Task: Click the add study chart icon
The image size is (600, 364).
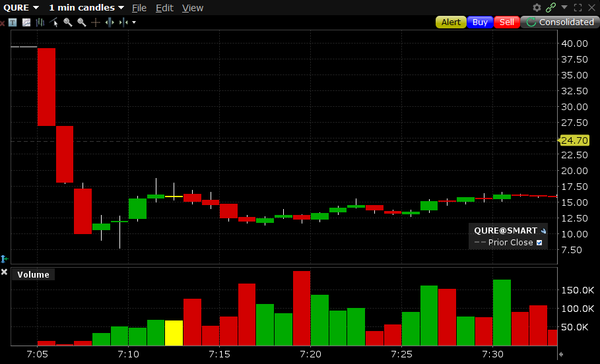Action: [x=26, y=22]
